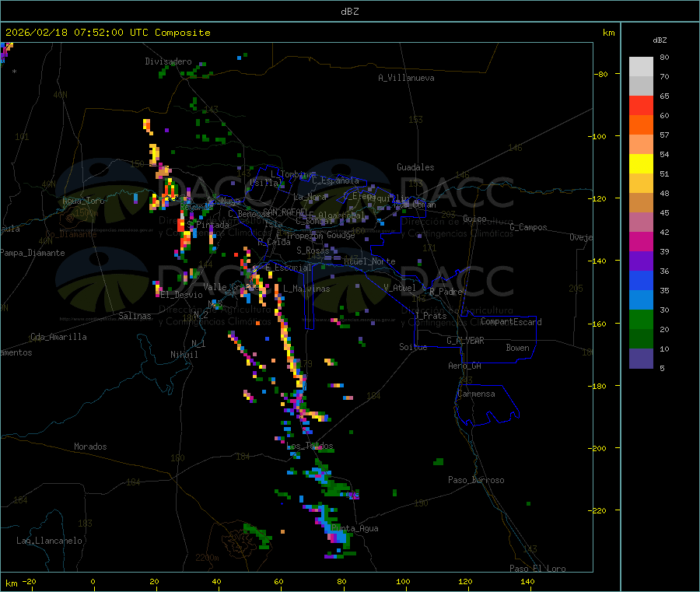Click the Paso_Barroso location label
Screen dimensions: 700x592
point(476,480)
